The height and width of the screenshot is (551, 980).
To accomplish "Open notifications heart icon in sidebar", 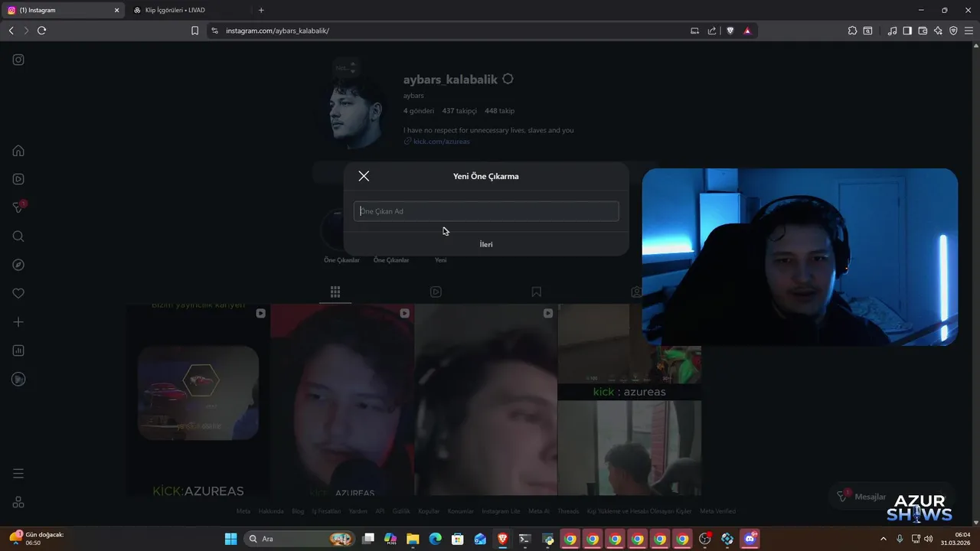I will (18, 293).
